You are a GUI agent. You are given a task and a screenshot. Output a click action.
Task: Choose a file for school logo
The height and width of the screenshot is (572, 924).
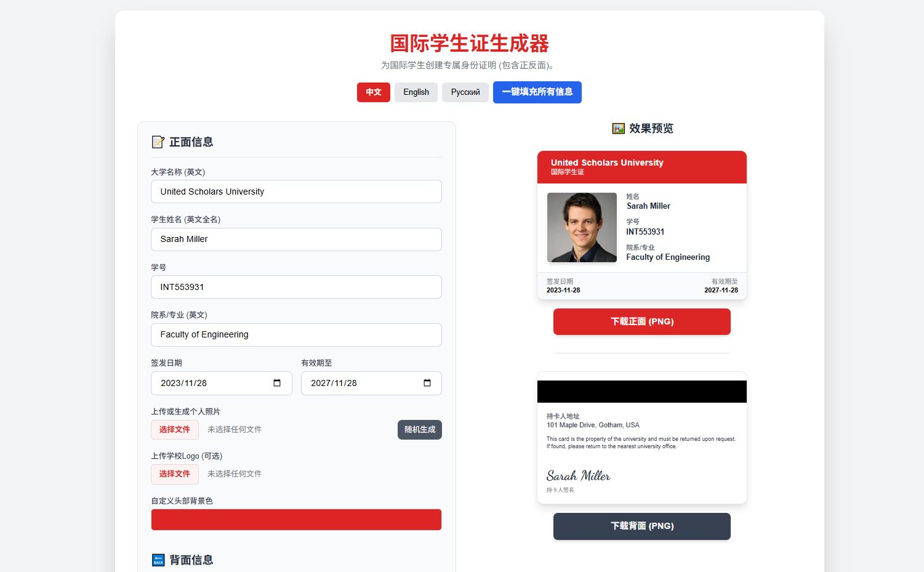[x=175, y=474]
